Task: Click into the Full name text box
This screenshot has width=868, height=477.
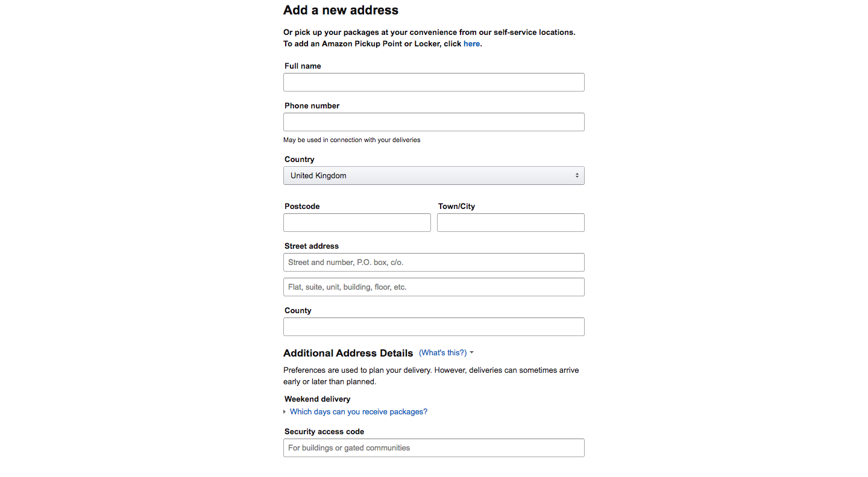Action: pyautogui.click(x=433, y=83)
